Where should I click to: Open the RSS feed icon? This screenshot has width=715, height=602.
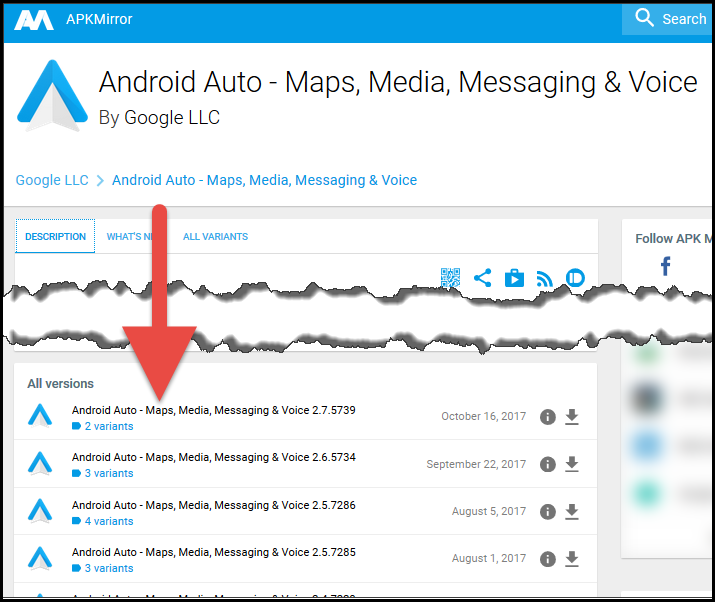544,279
